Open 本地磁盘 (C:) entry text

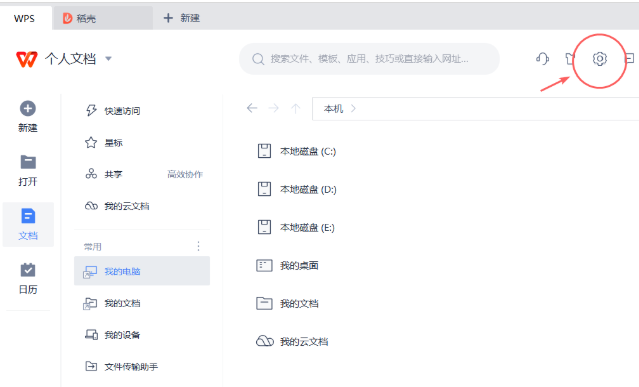click(x=308, y=152)
